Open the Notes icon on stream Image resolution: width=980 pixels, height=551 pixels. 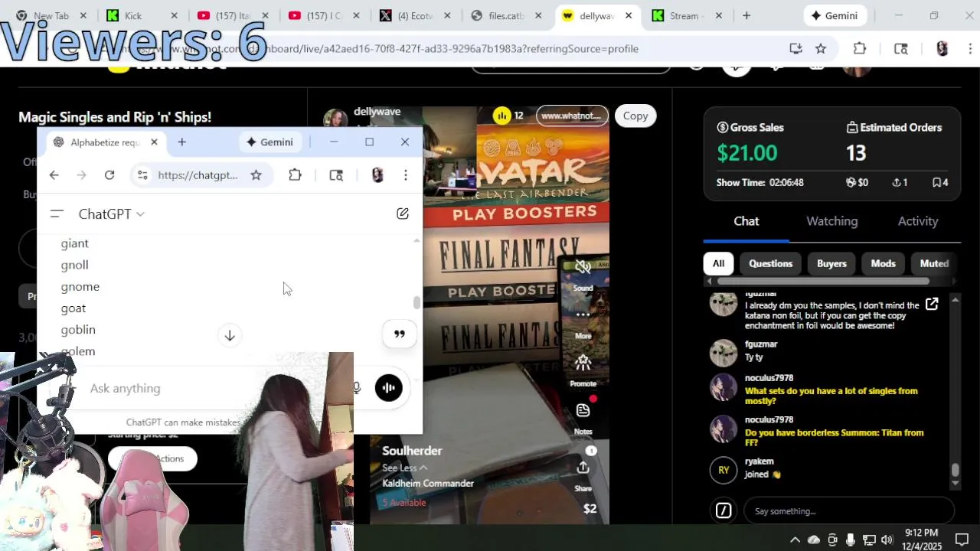click(583, 410)
